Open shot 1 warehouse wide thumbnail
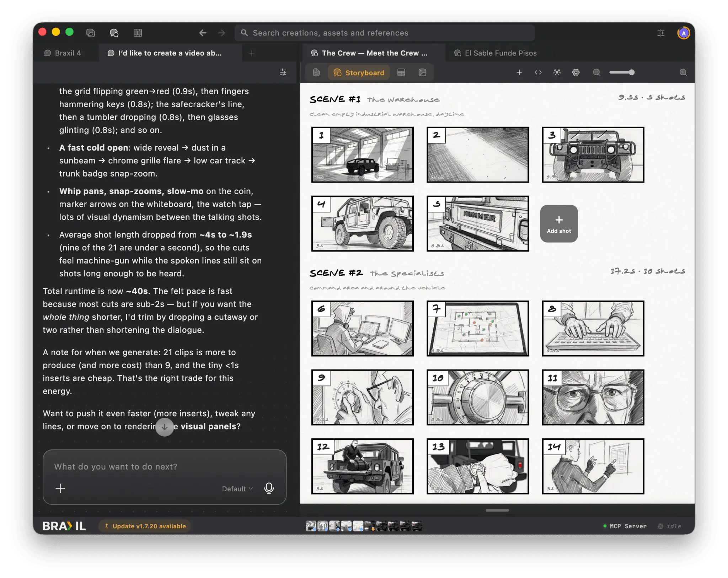 point(362,155)
